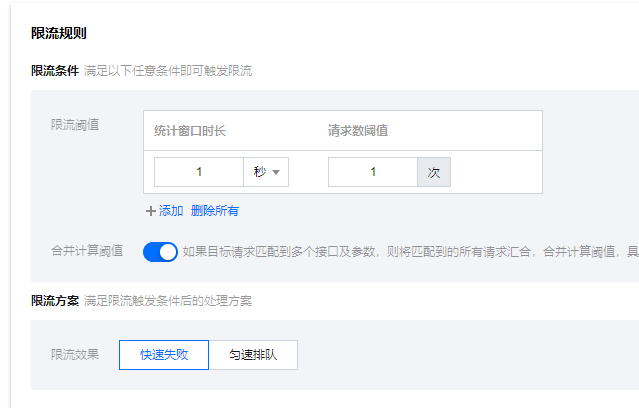Click the 添加 link to add a threshold

coord(171,211)
